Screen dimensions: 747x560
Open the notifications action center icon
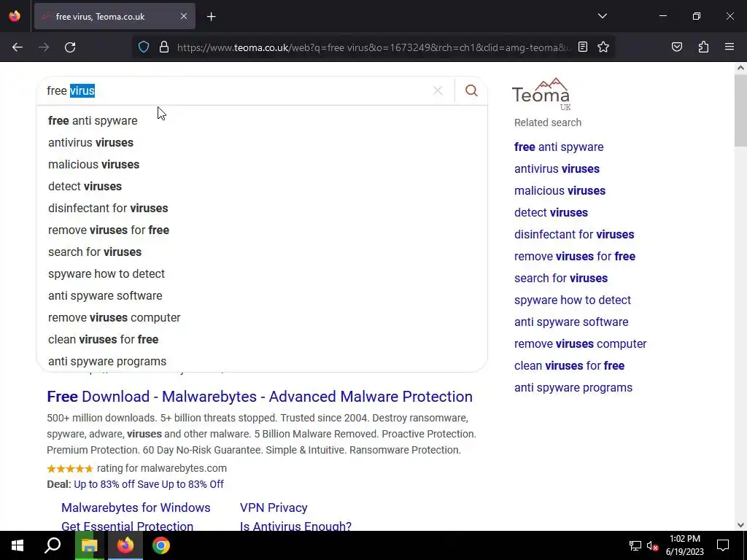coord(723,545)
